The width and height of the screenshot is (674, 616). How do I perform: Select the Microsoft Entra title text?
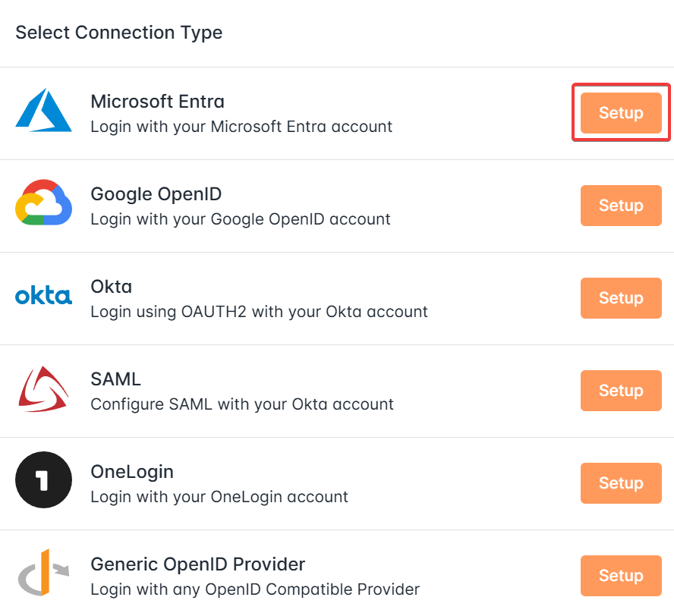157,102
